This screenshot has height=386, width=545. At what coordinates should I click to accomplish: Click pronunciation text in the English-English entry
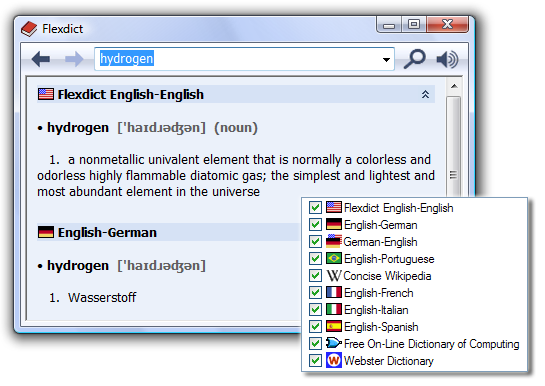pos(162,128)
